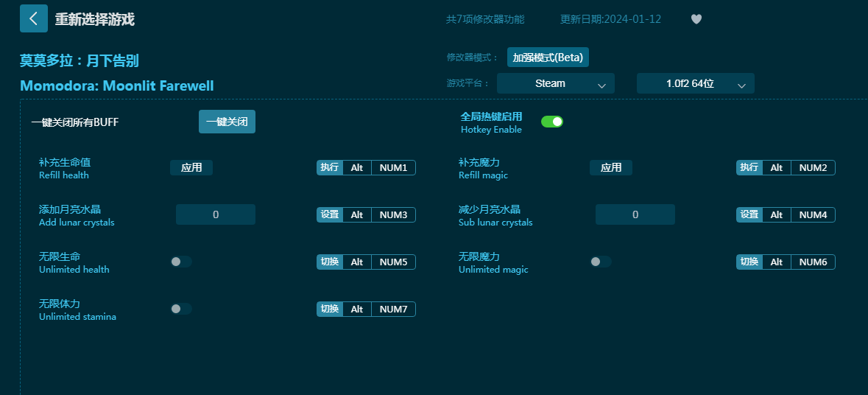
Task: Apply Refill magic with 应用 button
Action: click(x=611, y=167)
